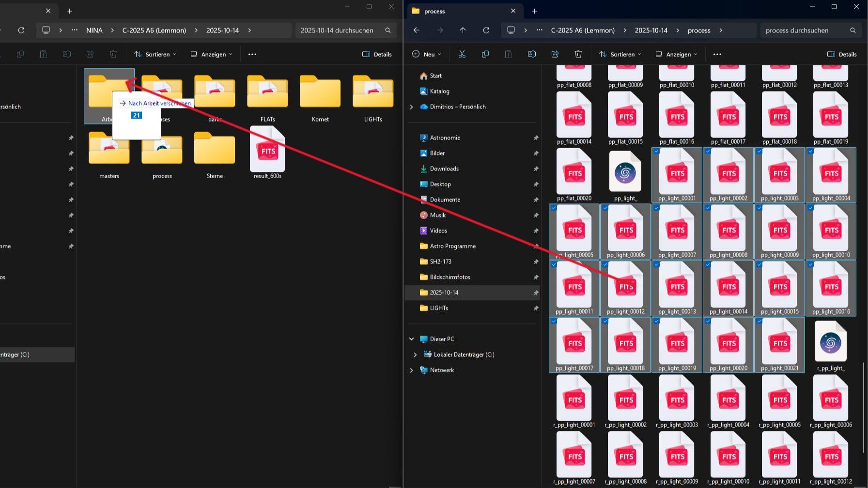Collapse the Dieser PC tree node

coord(411,339)
